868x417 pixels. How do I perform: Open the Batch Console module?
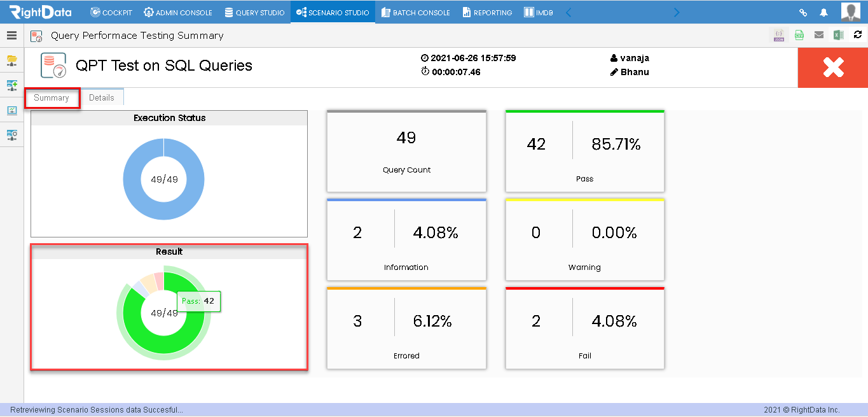[416, 12]
